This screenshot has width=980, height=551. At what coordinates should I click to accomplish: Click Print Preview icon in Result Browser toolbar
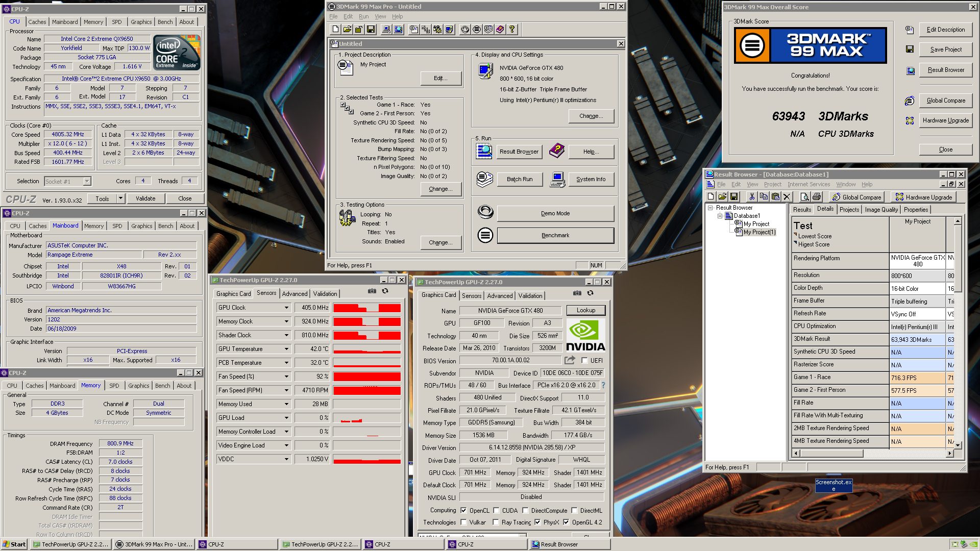click(x=805, y=197)
